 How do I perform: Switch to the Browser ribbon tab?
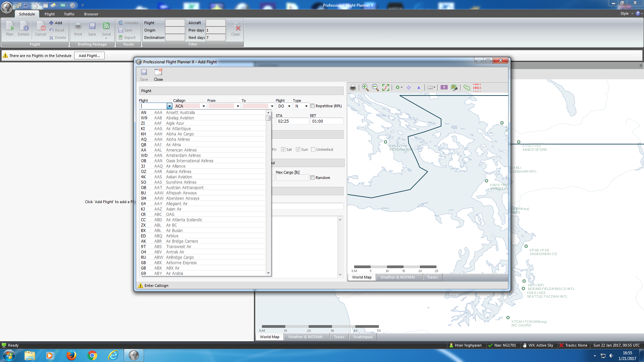coord(91,14)
